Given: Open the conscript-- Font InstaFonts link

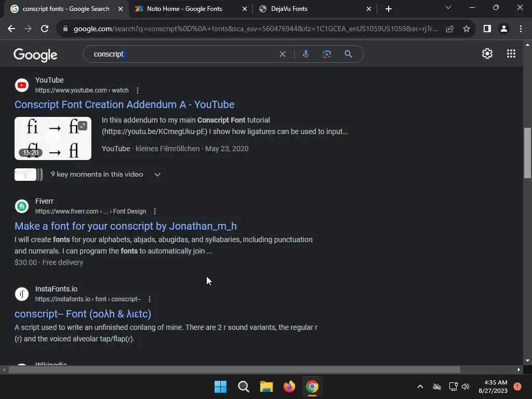Looking at the screenshot, I should [83, 314].
